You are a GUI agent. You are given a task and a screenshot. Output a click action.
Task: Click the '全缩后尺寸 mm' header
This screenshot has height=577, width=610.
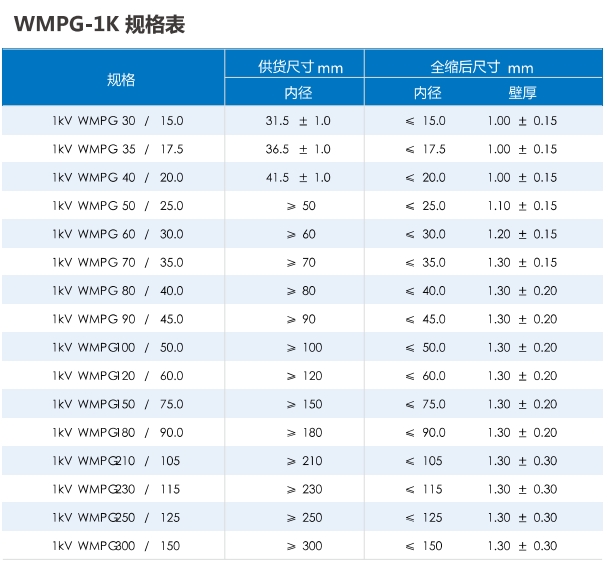tap(482, 68)
